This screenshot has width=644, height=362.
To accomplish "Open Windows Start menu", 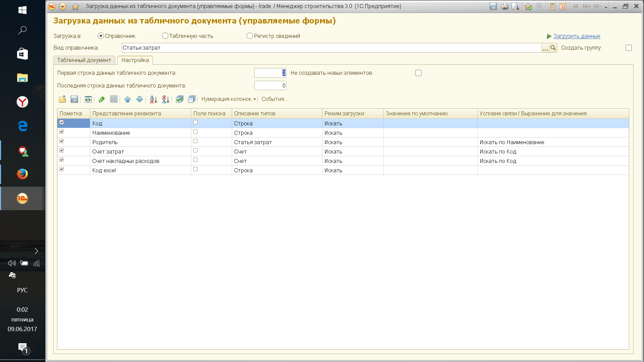I will coord(22,10).
